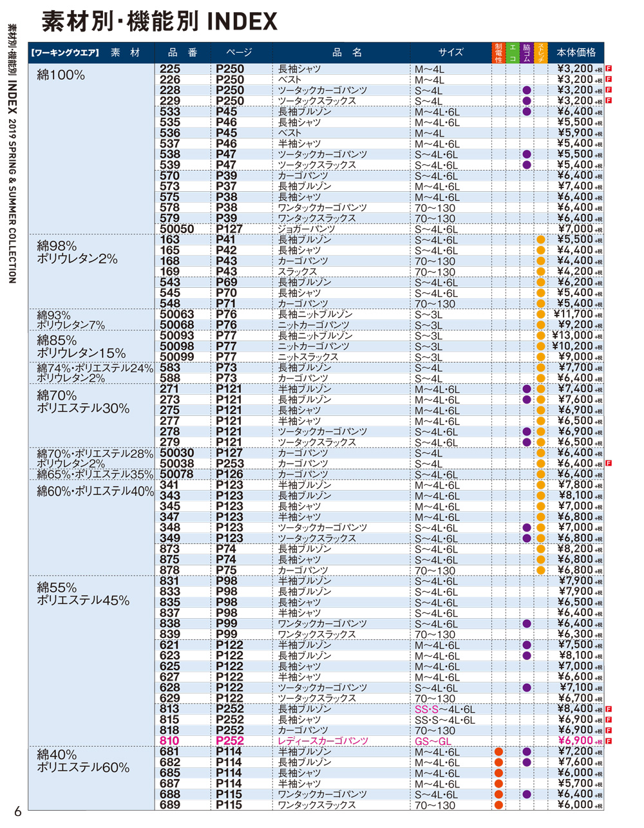Click the purple dot in row 228
This screenshot has height=828, width=644.
[x=527, y=90]
